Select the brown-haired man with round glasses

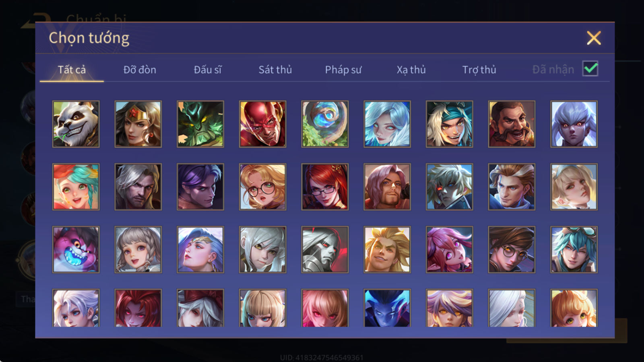coord(512,249)
